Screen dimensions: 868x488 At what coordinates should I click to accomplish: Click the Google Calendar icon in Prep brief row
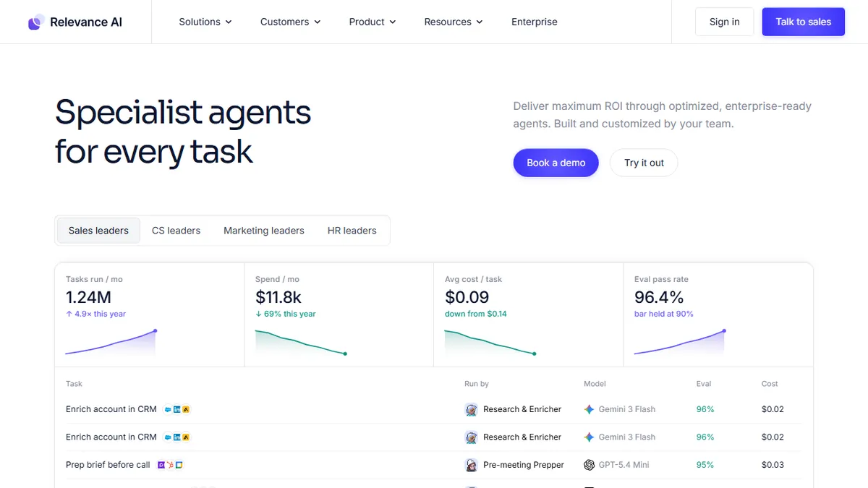(179, 465)
